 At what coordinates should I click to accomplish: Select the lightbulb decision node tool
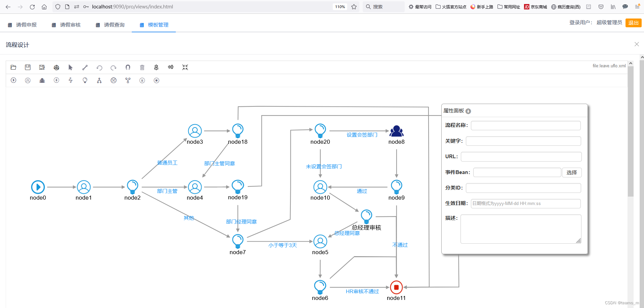point(85,80)
